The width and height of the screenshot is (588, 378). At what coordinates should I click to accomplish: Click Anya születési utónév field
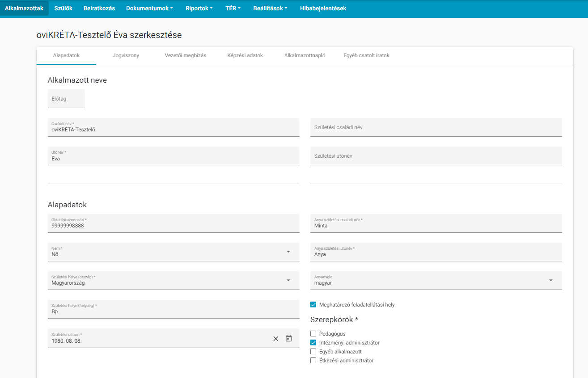tap(436, 252)
